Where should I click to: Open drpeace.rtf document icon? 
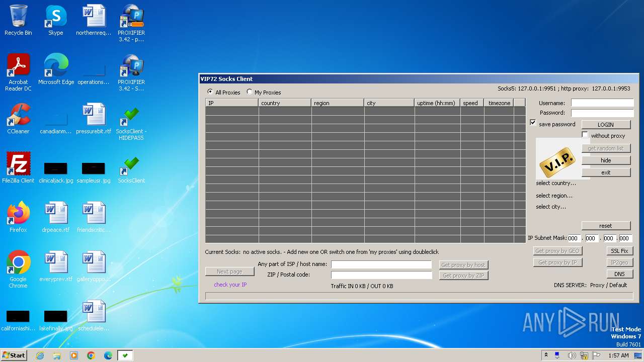click(56, 217)
